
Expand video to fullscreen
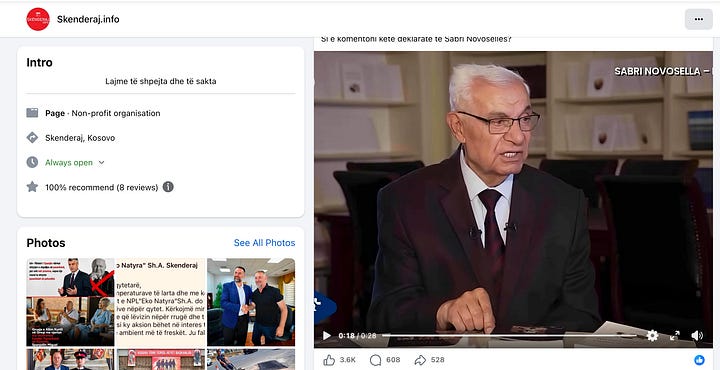(675, 336)
